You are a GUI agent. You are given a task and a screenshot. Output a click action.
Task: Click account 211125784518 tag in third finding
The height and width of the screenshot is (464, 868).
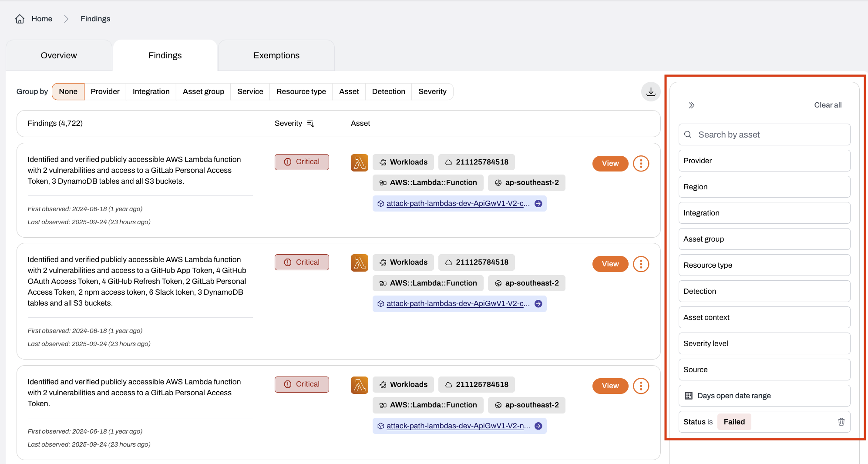pyautogui.click(x=477, y=384)
